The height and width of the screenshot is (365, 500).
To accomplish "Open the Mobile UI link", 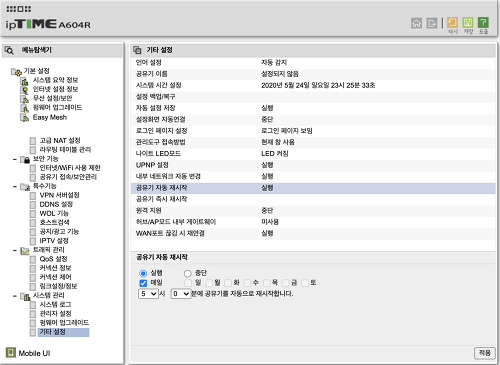I will coord(34,353).
